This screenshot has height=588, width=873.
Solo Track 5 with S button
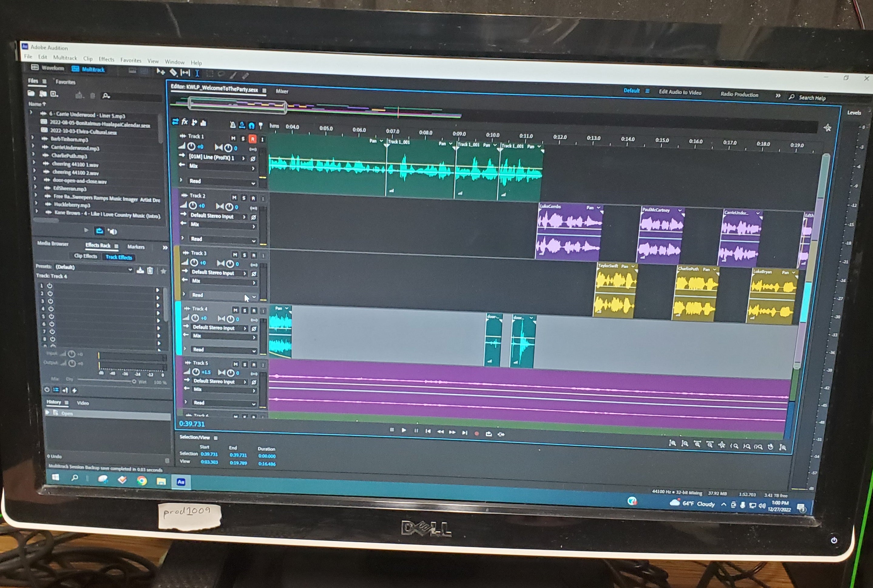(x=245, y=364)
